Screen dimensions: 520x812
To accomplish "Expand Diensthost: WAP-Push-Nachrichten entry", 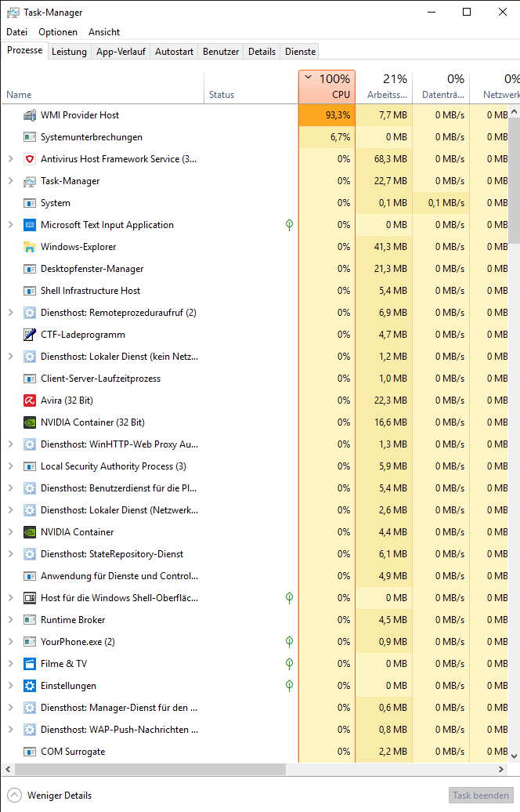I will pos(11,729).
